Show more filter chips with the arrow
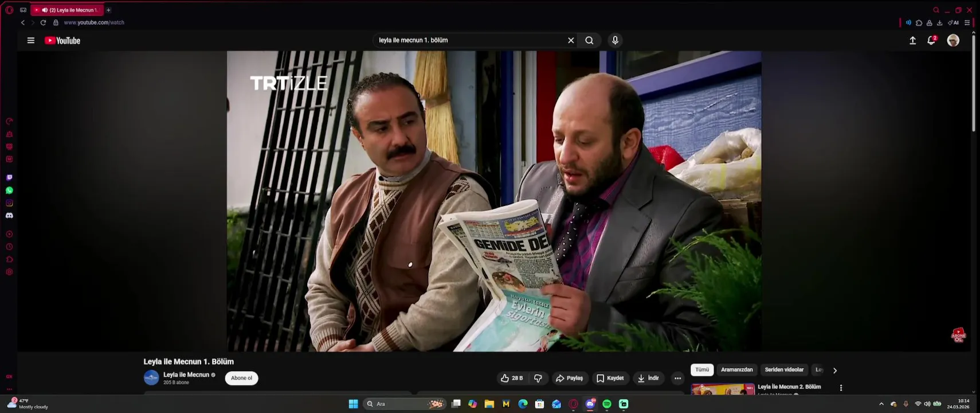 [x=834, y=371]
